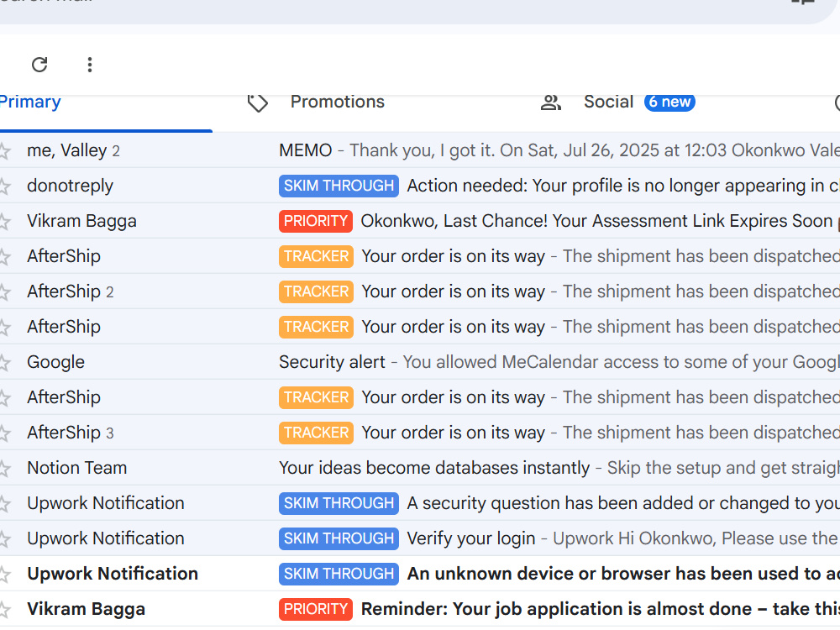
Task: Open the More options three-dot menu
Action: (x=90, y=65)
